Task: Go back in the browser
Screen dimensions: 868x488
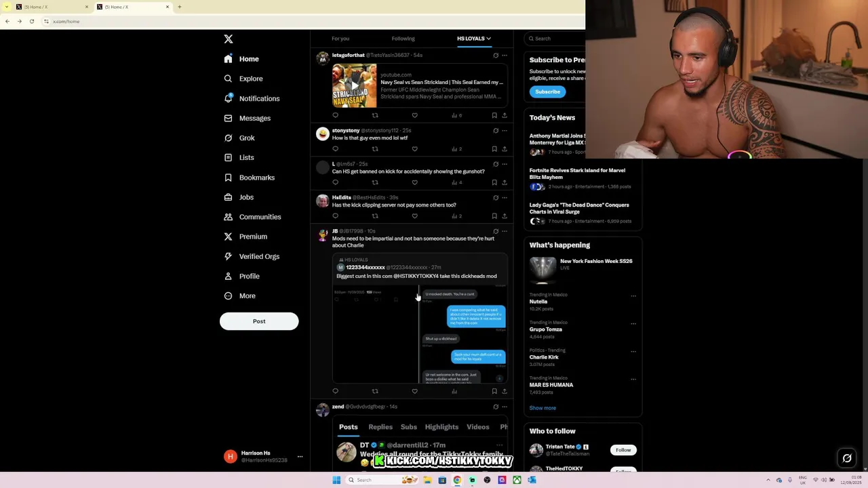Action: (7, 22)
